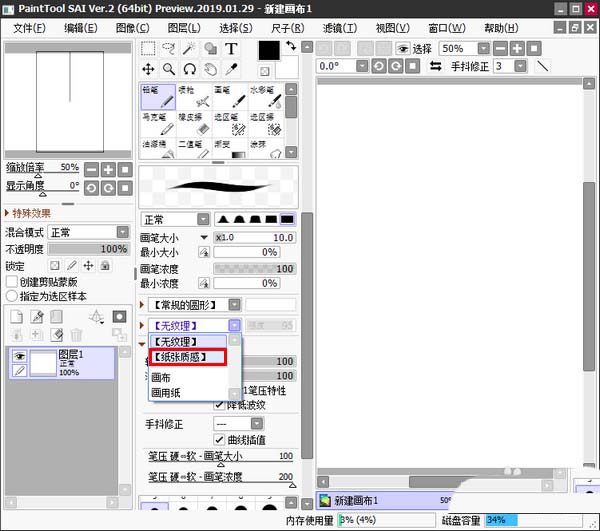Open the 【常规的圆形】 brush shape dropdown
The image size is (600, 531).
[x=235, y=305]
